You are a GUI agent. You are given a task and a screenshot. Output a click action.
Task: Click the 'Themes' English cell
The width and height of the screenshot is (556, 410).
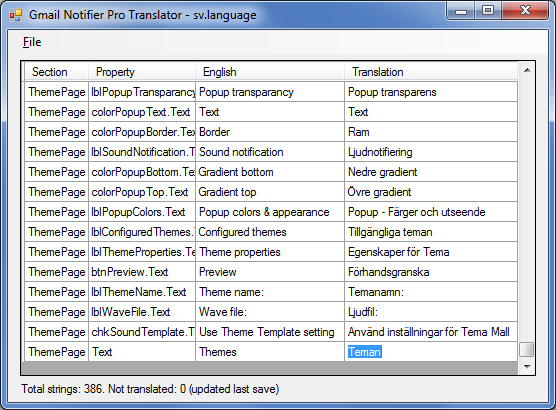(270, 352)
